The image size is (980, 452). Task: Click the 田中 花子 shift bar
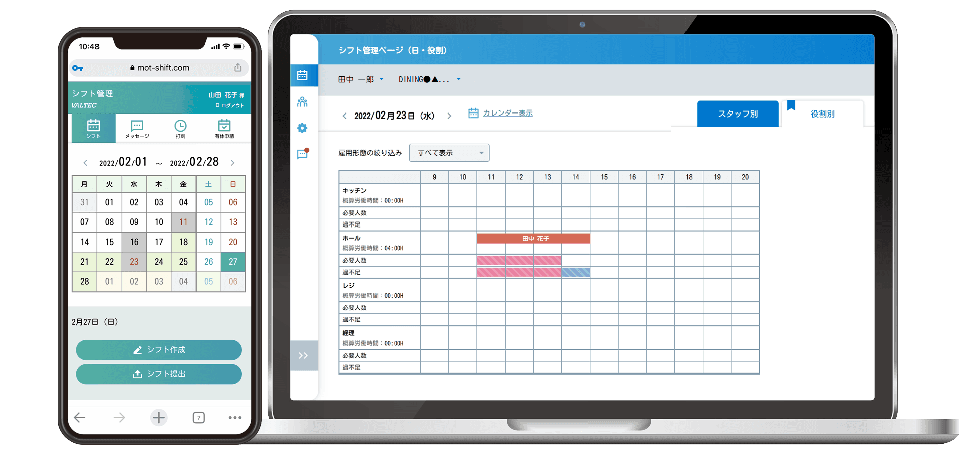click(533, 239)
